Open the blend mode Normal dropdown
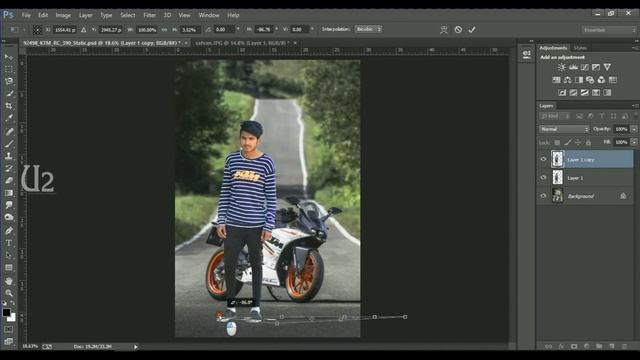Image resolution: width=640 pixels, height=360 pixels. tap(564, 129)
